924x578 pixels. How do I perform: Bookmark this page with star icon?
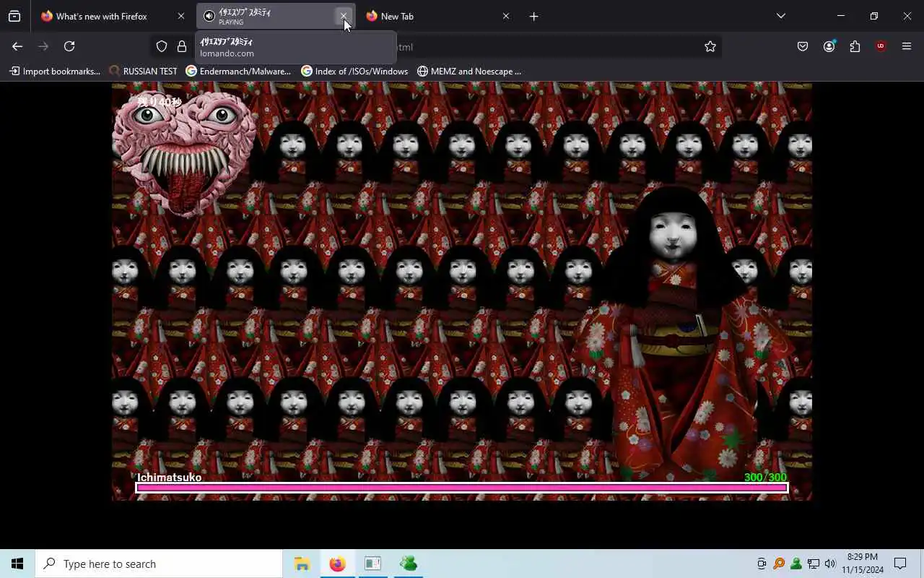pyautogui.click(x=710, y=46)
